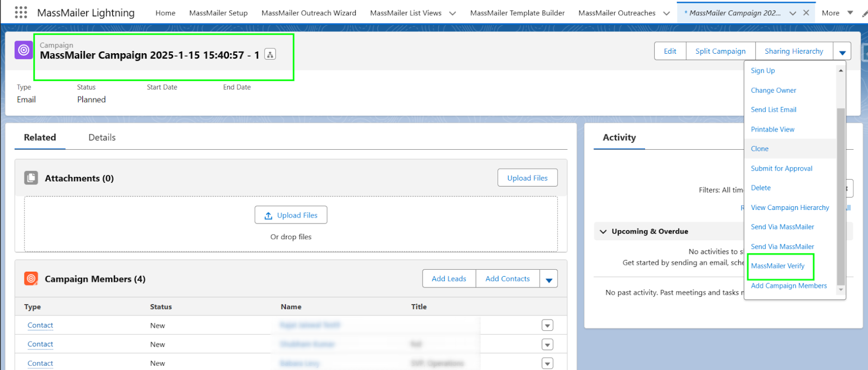The image size is (868, 370).
Task: Select Send List Email menu item
Action: [x=774, y=110]
